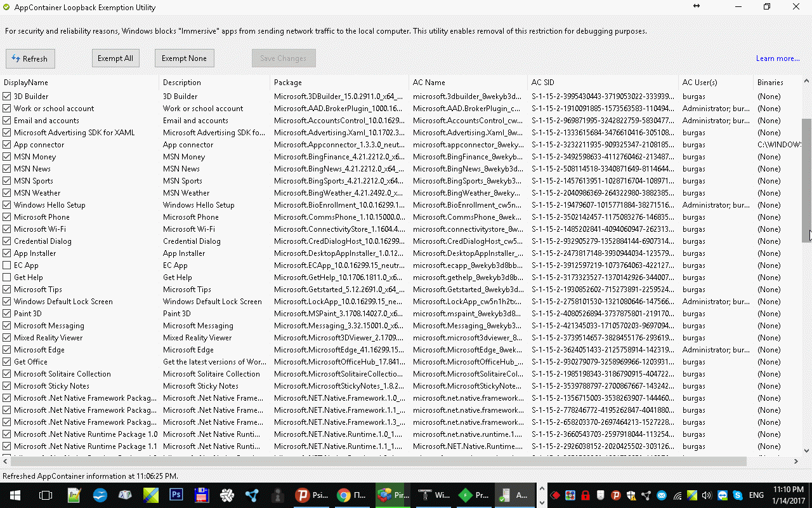Click the Exempt None button

click(x=184, y=58)
